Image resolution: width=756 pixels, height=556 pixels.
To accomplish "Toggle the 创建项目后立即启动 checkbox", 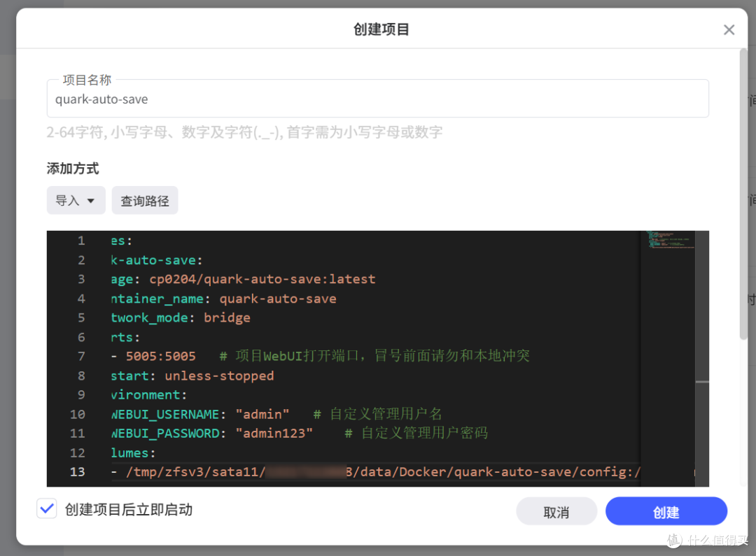I will click(48, 508).
